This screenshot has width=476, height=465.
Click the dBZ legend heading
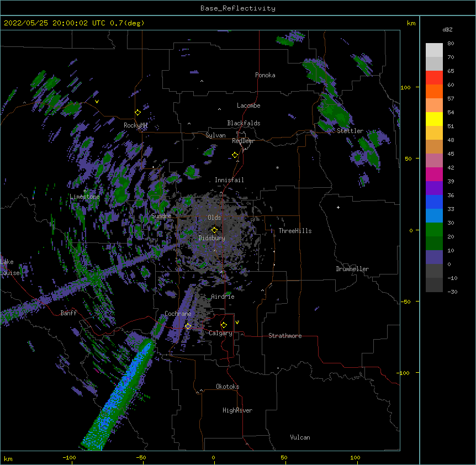coord(447,30)
